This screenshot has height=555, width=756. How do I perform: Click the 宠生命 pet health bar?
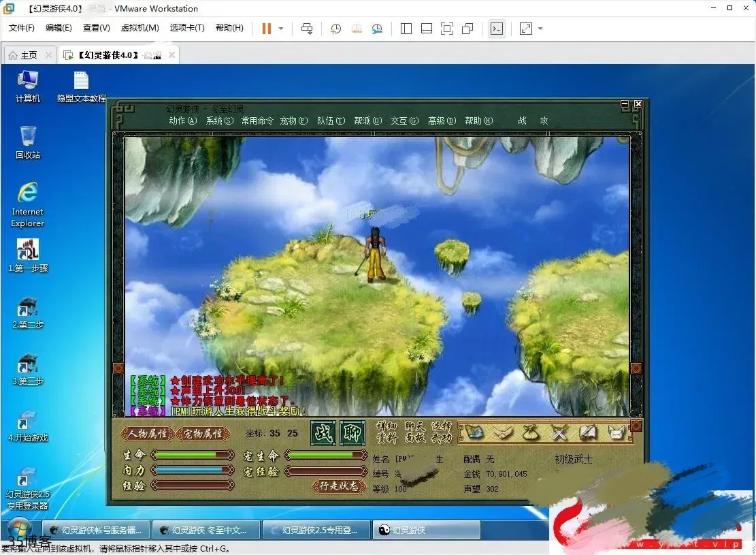point(327,455)
